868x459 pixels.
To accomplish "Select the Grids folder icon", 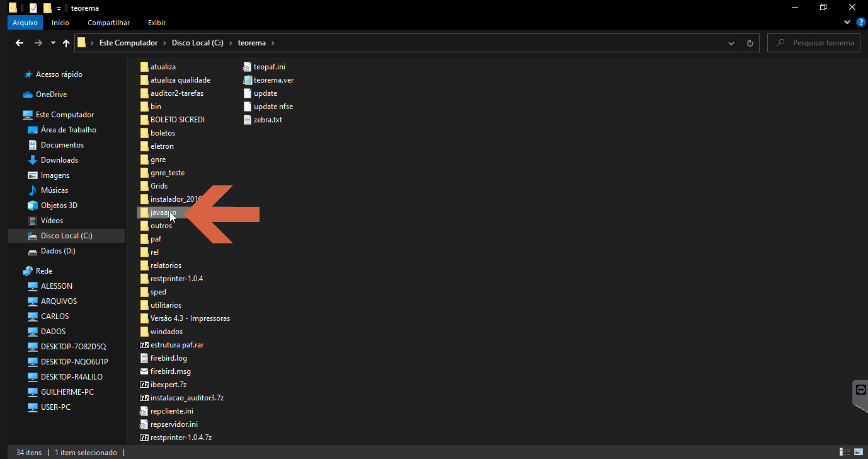I will click(x=144, y=186).
